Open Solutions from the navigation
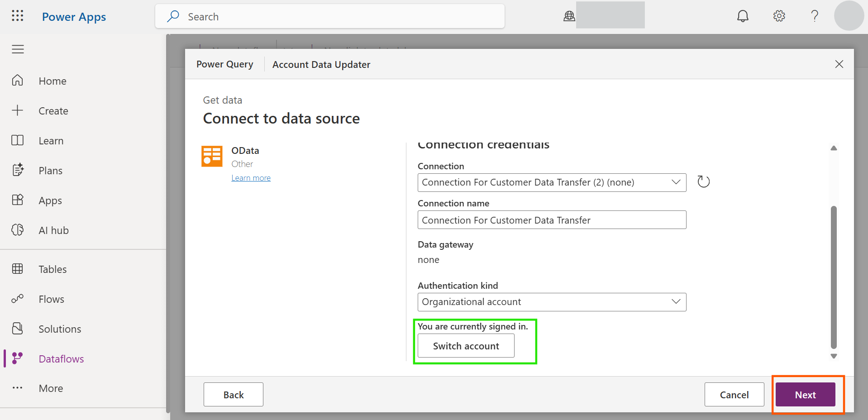868x420 pixels. pyautogui.click(x=60, y=329)
